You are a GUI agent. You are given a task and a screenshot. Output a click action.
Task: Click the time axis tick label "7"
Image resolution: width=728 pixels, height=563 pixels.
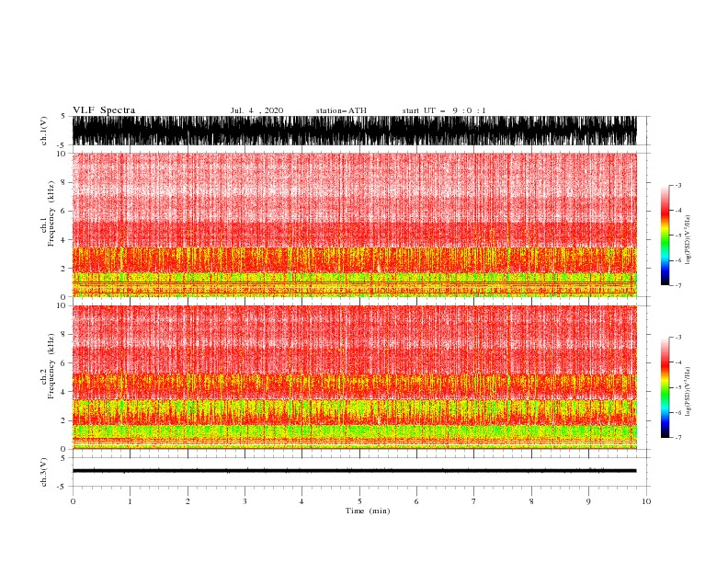474,501
